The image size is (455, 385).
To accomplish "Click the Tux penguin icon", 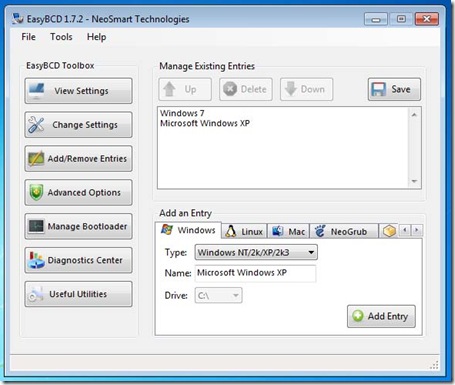I will coord(230,231).
